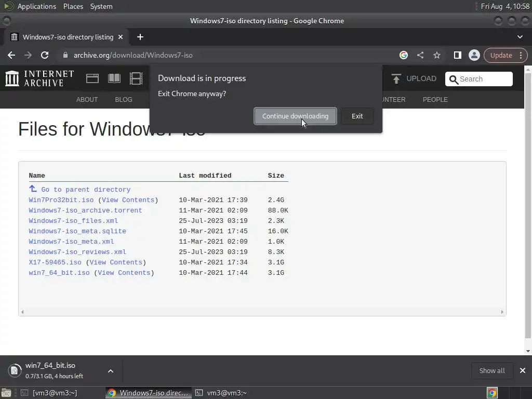This screenshot has width=532, height=399.
Task: Download X17-59465.iso file
Action: click(55, 262)
